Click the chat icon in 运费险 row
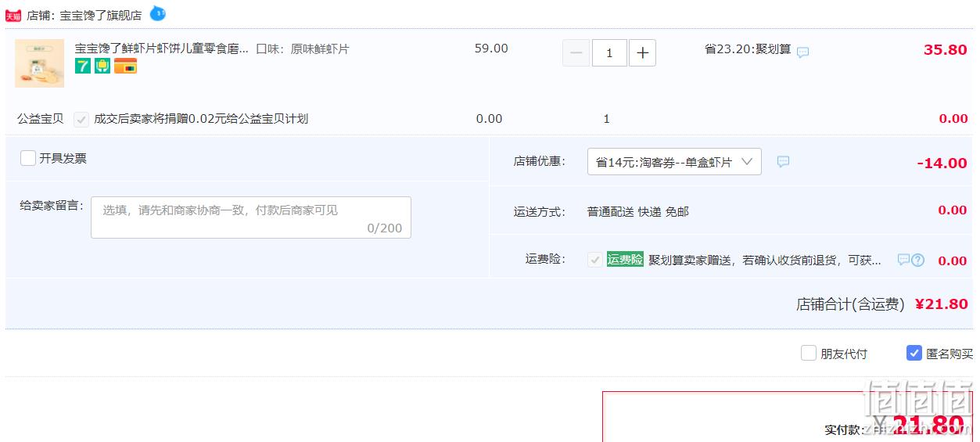The width and height of the screenshot is (980, 442). 903,260
